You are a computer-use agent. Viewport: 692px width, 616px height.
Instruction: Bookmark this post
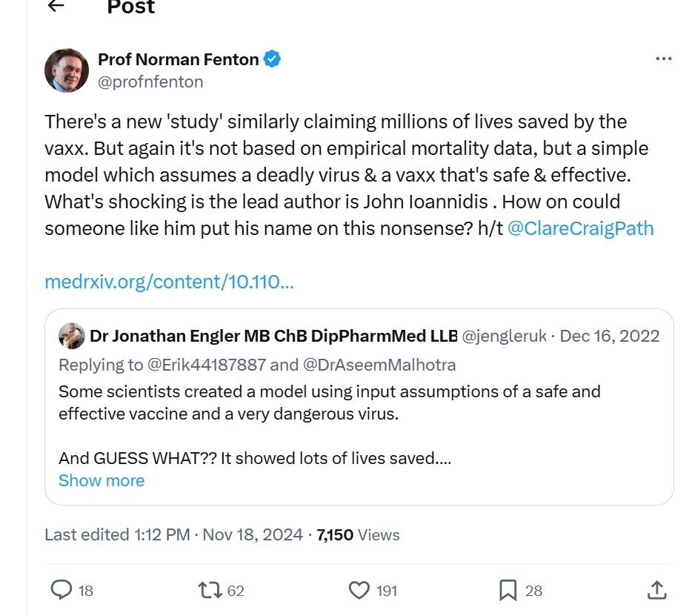coord(508,590)
